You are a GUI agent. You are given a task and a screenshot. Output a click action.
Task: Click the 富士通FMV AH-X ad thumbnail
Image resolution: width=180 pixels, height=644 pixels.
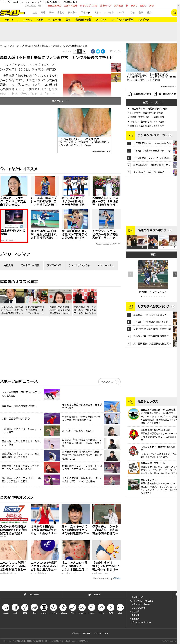[14, 219]
